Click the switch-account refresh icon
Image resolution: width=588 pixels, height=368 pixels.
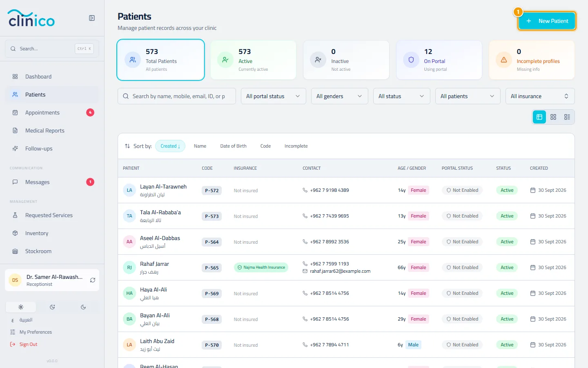[x=93, y=280]
